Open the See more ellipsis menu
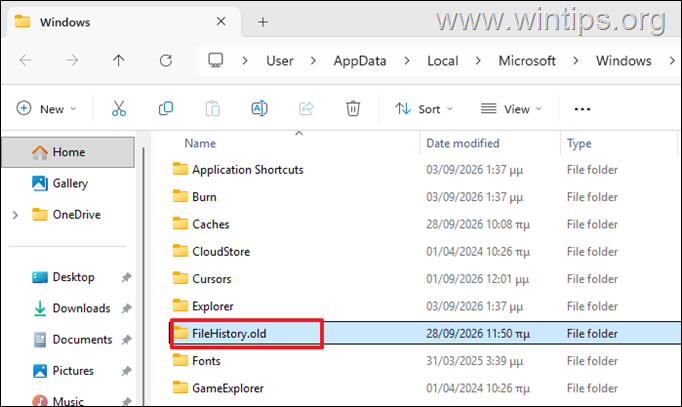The width and height of the screenshot is (682, 407). click(582, 109)
